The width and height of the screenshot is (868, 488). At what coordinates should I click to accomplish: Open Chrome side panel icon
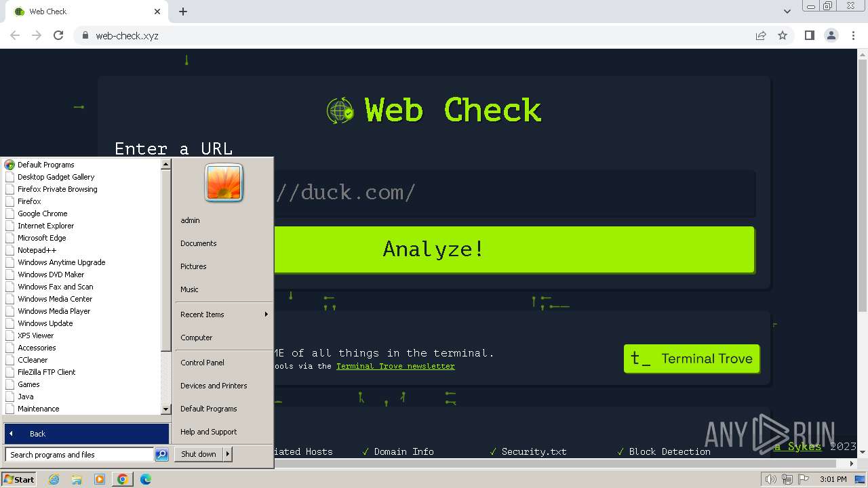click(x=809, y=35)
